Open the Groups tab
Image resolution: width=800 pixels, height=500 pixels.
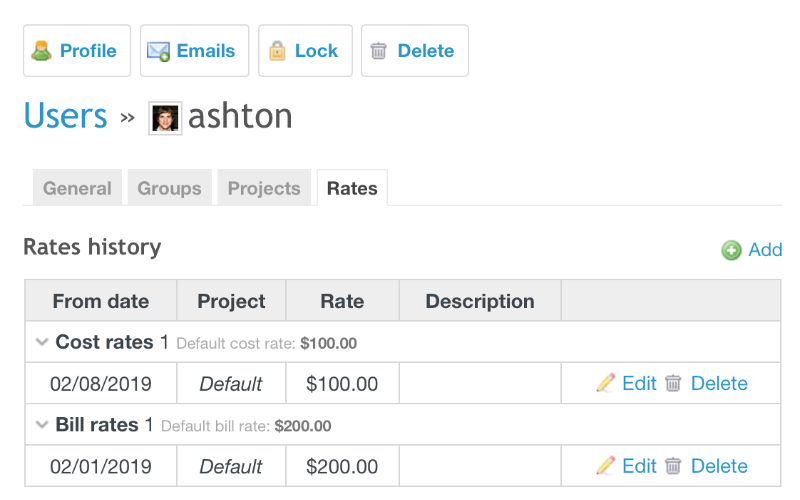pyautogui.click(x=169, y=188)
